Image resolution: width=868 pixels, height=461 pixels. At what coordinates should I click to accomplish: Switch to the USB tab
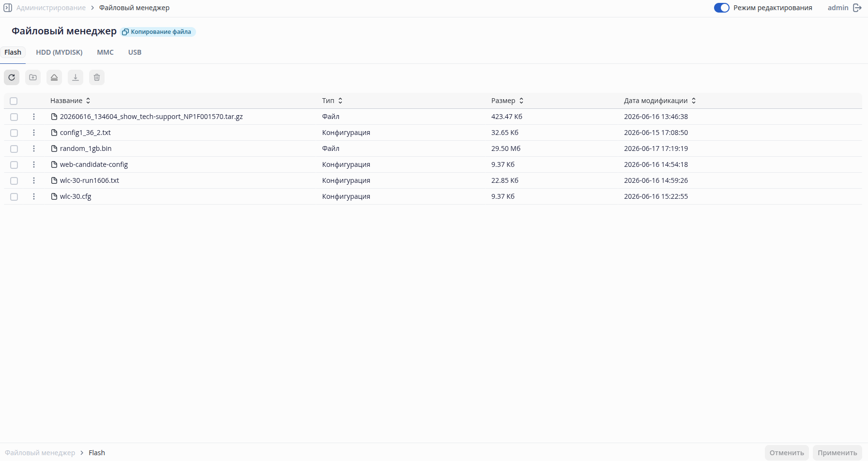135,52
